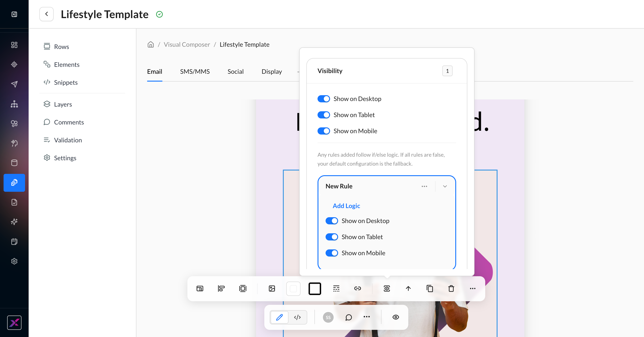The width and height of the screenshot is (644, 337).
Task: Toggle New Rule Show on Desktop switch
Action: 332,221
